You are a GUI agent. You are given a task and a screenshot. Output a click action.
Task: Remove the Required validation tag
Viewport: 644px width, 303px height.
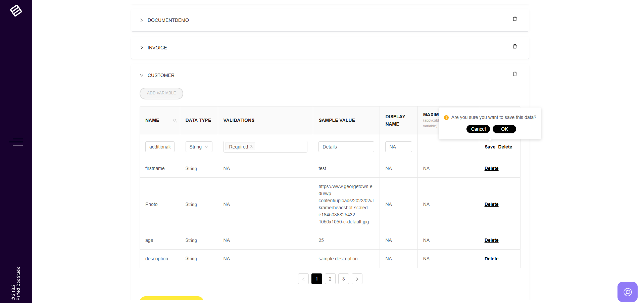point(251,146)
